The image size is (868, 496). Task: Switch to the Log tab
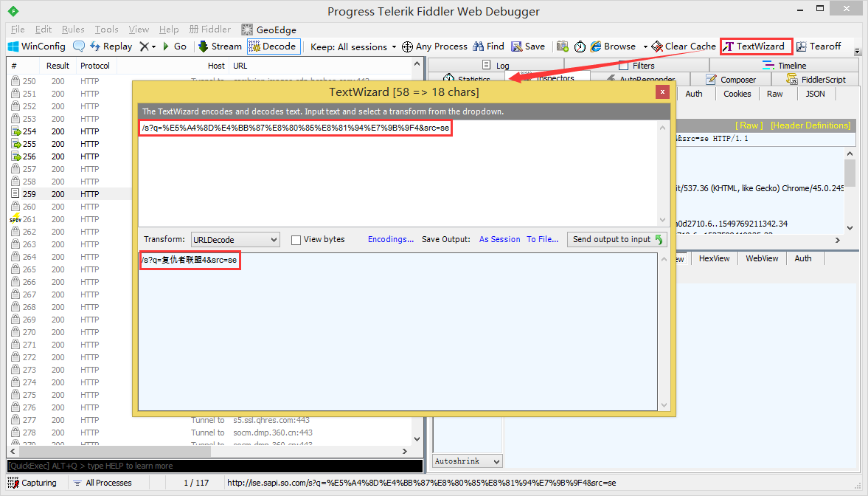click(x=496, y=66)
